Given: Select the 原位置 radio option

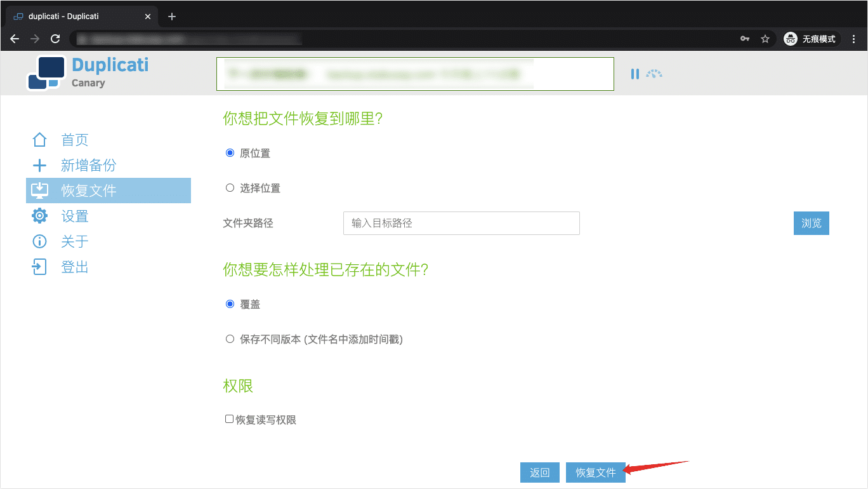Looking at the screenshot, I should point(230,153).
